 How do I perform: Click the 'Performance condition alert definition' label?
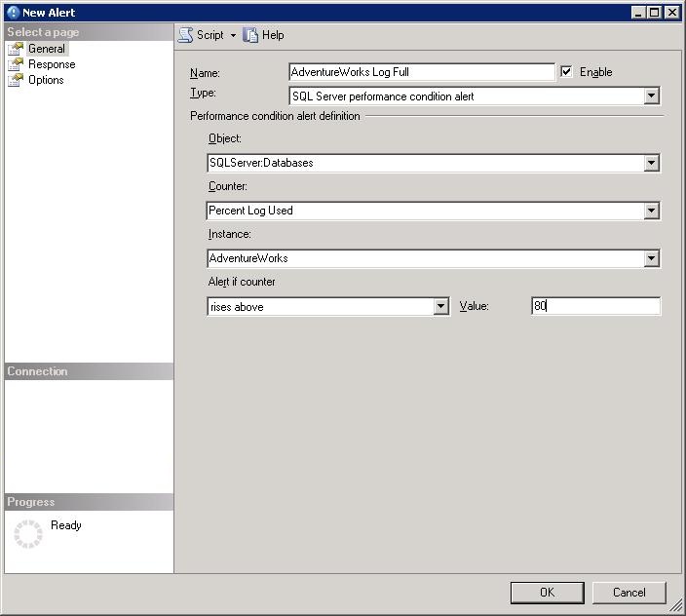pyautogui.click(x=275, y=116)
